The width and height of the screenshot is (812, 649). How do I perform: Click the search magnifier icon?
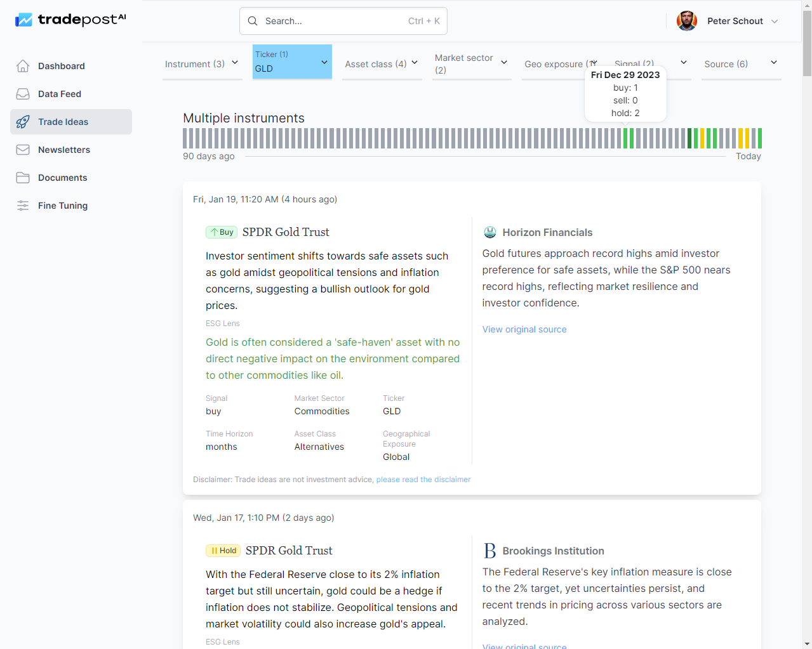click(x=253, y=20)
